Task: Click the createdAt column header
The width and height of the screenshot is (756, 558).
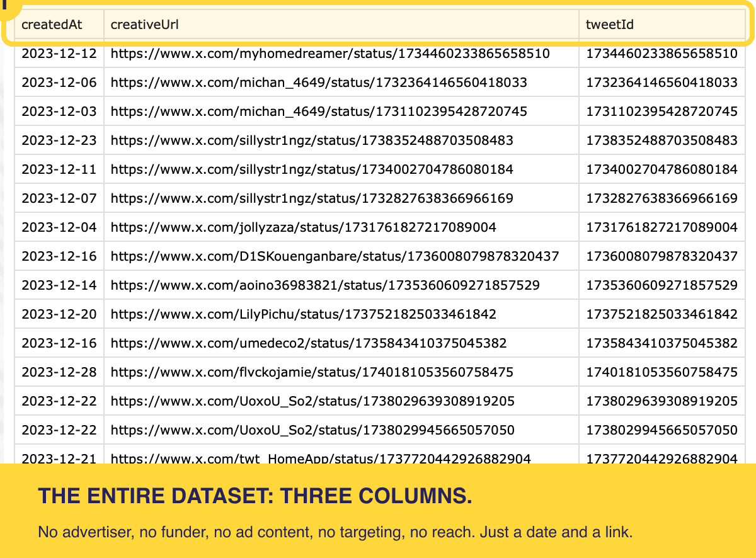Action: (59, 25)
